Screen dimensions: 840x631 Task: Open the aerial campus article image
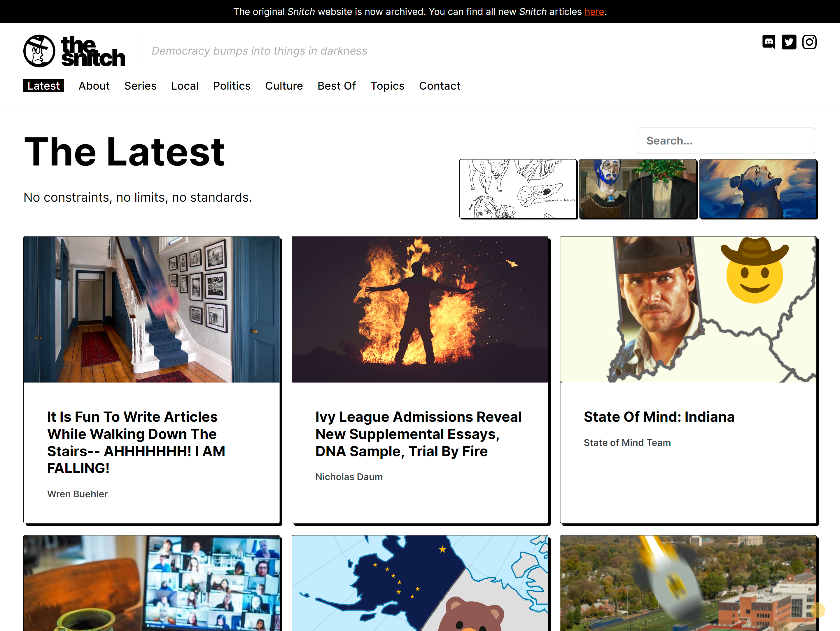tap(688, 583)
